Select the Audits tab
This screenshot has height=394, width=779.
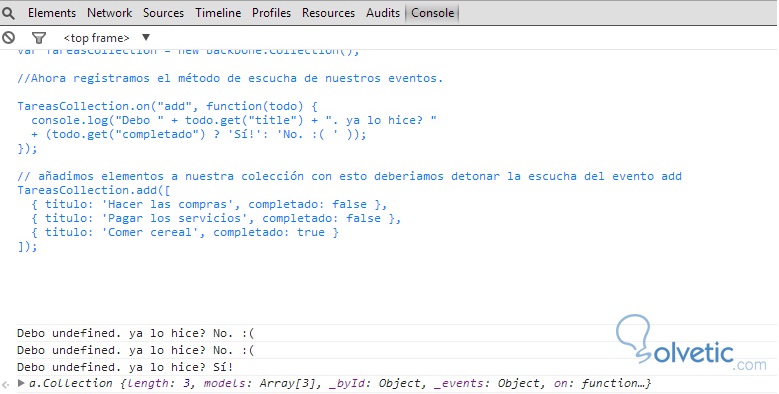coord(383,13)
